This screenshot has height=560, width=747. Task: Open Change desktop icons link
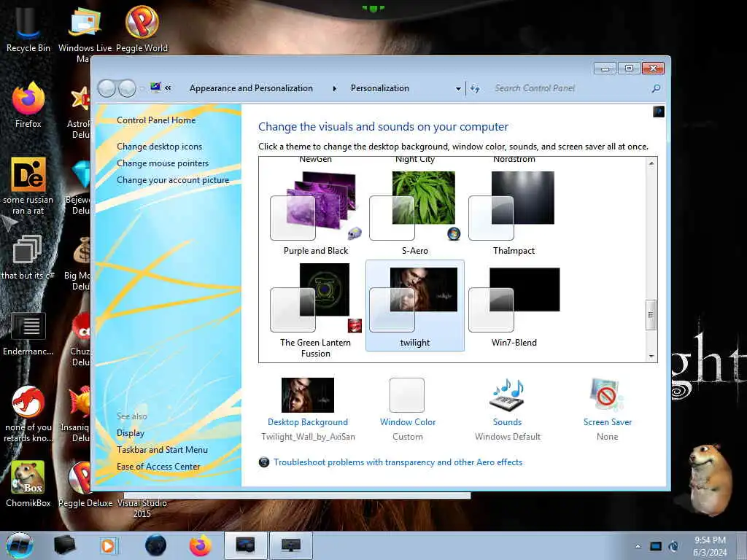tap(160, 146)
